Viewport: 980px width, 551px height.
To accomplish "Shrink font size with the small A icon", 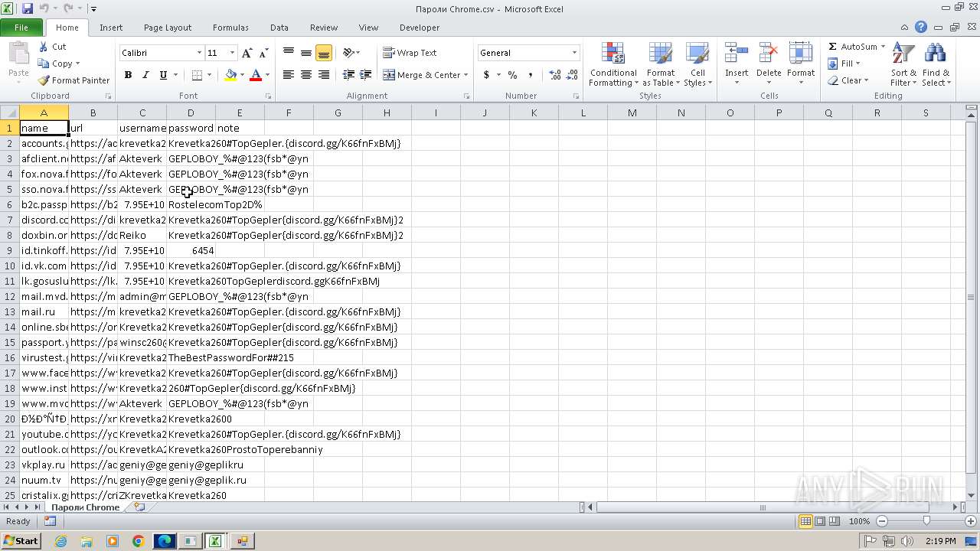I will pyautogui.click(x=263, y=53).
